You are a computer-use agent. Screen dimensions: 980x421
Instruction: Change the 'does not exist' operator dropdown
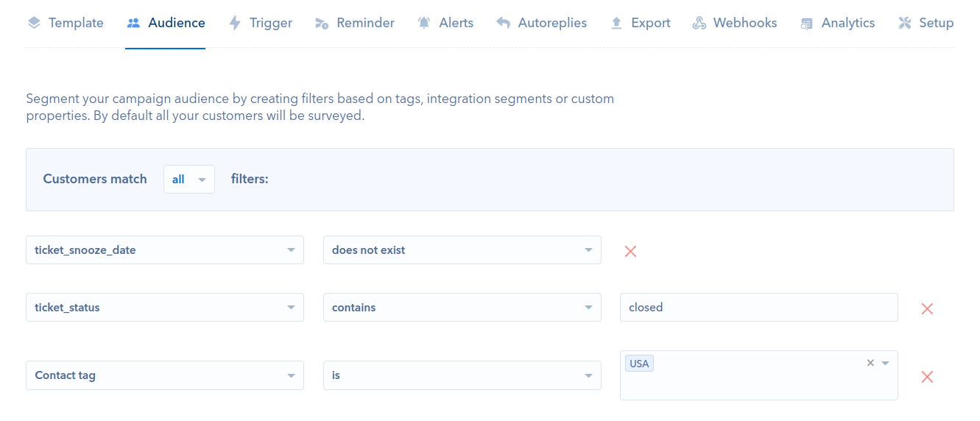tap(462, 250)
